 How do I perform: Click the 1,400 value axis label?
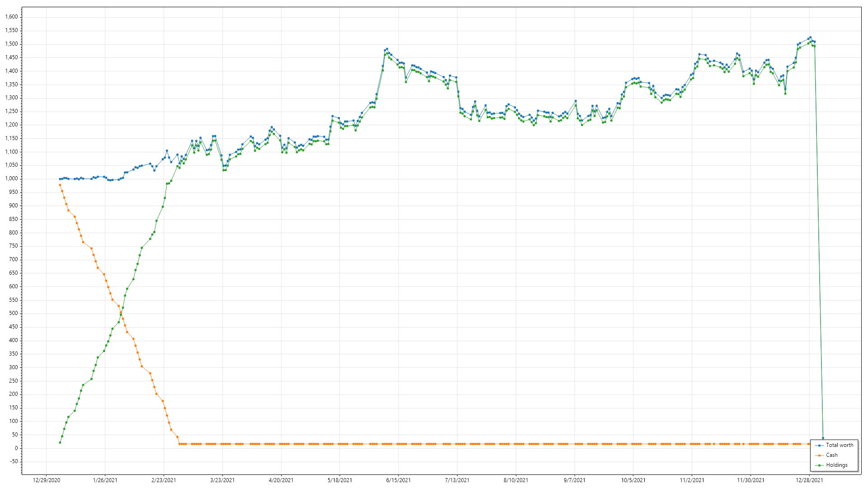(11, 71)
